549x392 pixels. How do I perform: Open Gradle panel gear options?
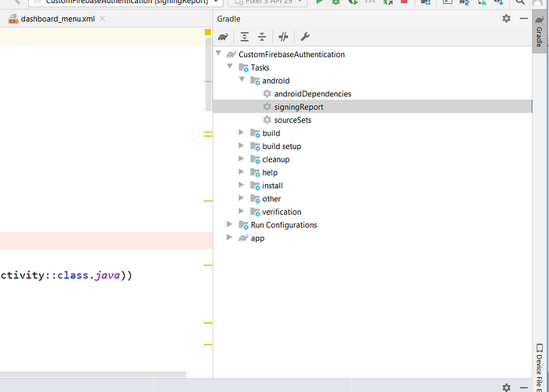507,19
